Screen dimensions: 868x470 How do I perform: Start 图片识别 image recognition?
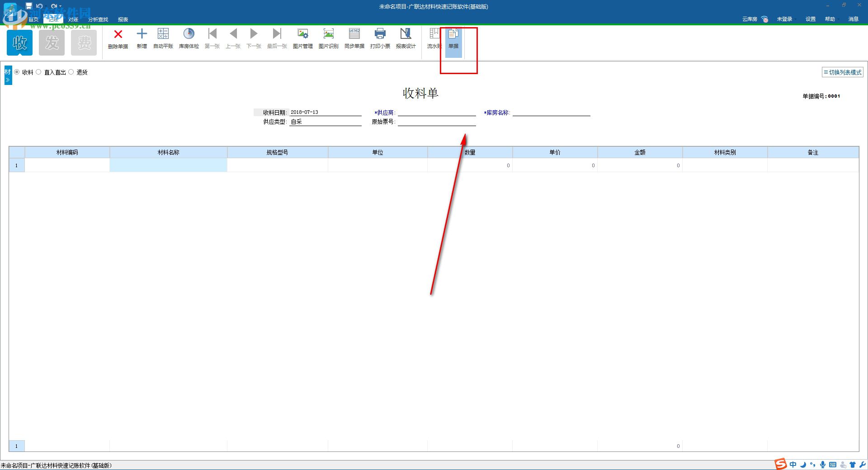click(328, 38)
